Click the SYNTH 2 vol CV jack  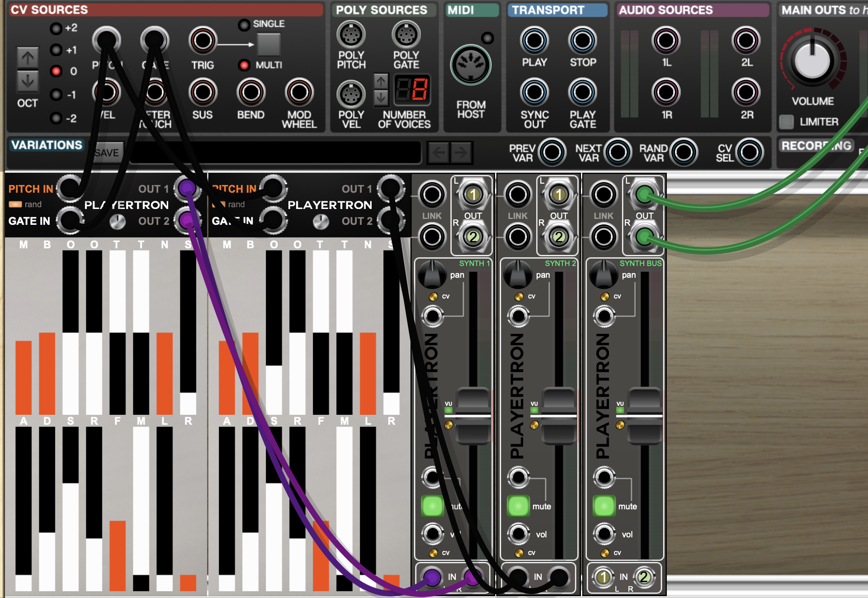coord(518,534)
